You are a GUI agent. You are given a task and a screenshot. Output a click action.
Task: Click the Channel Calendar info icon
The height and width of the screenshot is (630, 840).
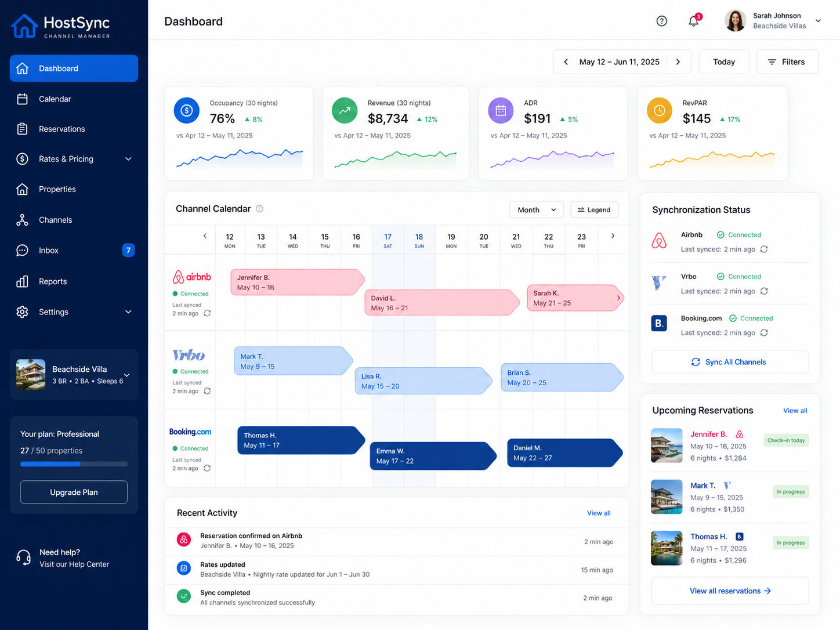(260, 209)
